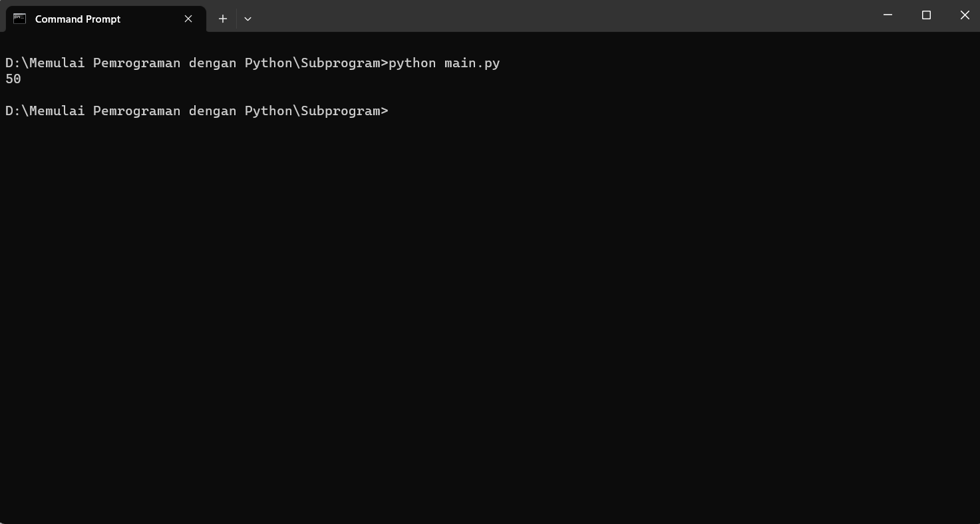Click Memulai in the bottom prompt path
Screen dimensions: 980x524
coord(57,111)
